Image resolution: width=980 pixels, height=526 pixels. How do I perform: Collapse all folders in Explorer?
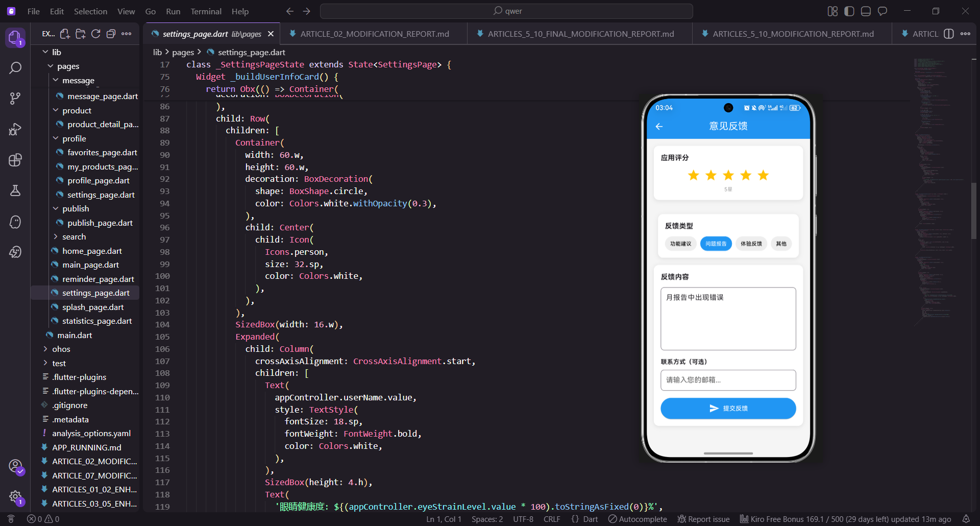tap(111, 34)
